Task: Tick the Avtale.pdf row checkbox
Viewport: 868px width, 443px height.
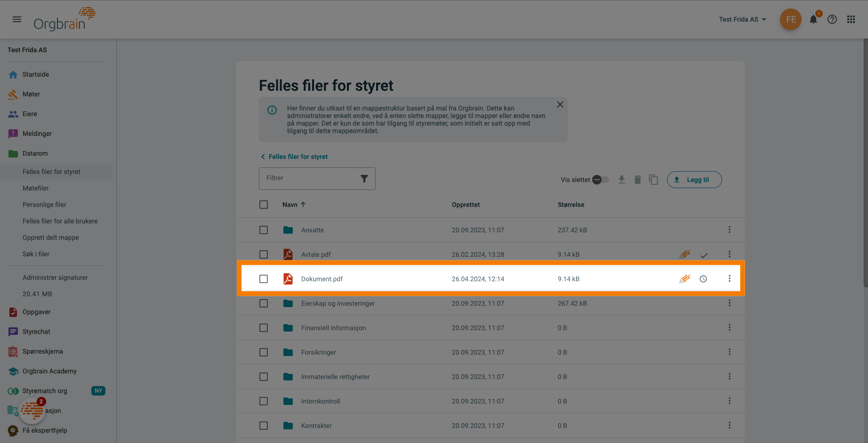Action: [264, 254]
